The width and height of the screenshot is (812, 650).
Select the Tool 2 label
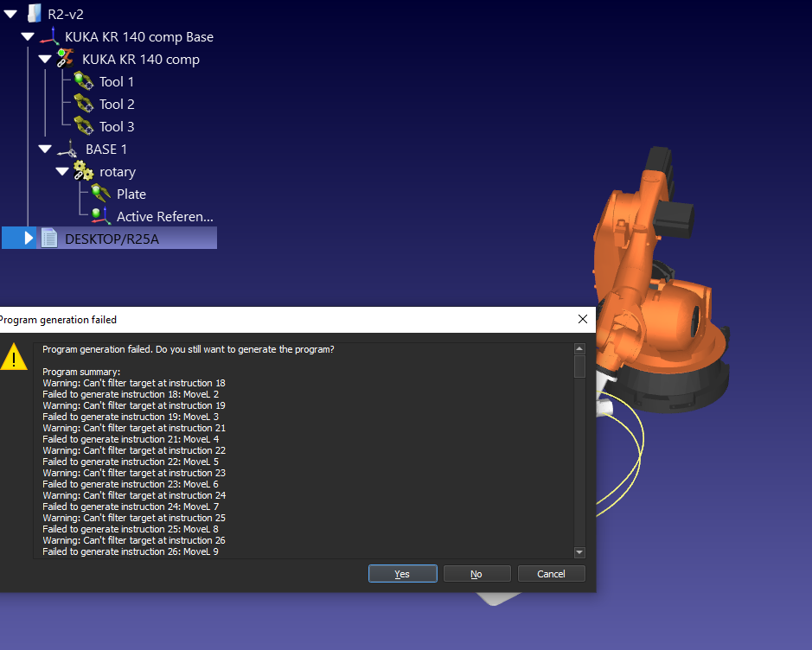117,104
